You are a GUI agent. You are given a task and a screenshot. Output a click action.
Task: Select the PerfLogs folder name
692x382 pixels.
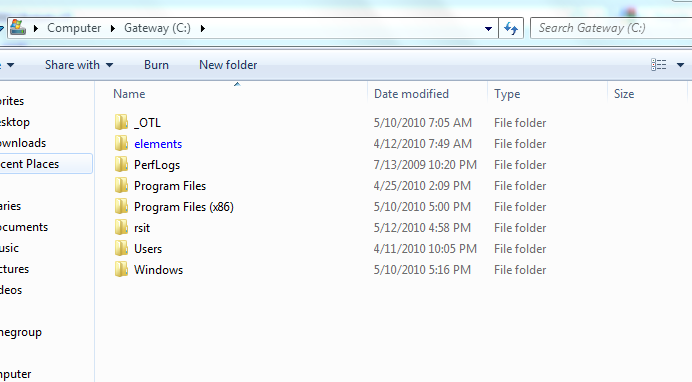(157, 165)
